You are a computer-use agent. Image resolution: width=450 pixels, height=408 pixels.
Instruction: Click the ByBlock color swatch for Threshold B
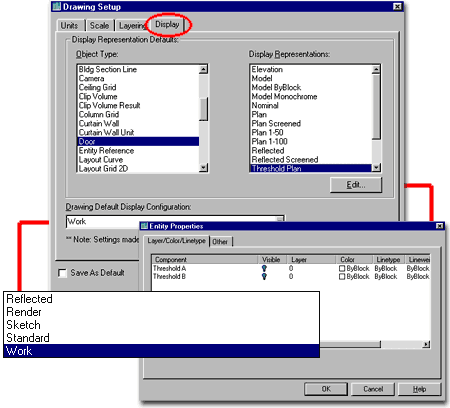342,276
